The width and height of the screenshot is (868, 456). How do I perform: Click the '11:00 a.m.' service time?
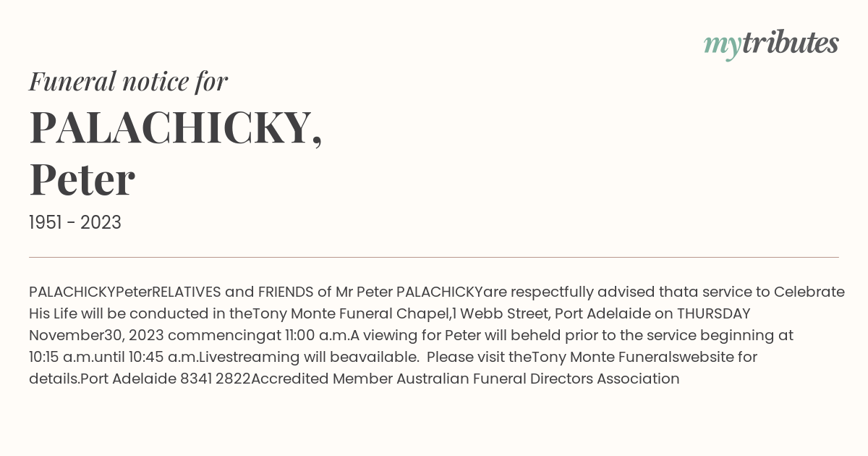[317, 335]
